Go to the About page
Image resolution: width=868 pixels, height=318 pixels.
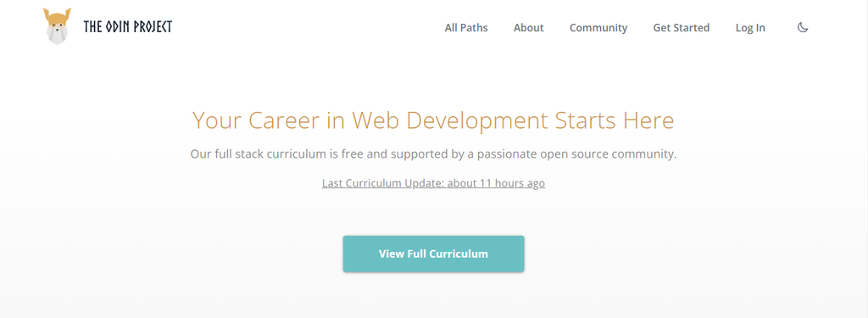(x=529, y=28)
